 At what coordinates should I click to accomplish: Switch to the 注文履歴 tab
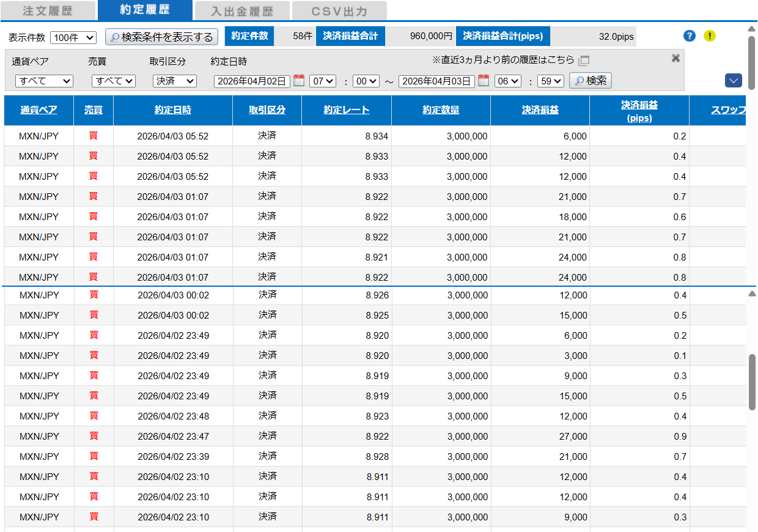48,11
